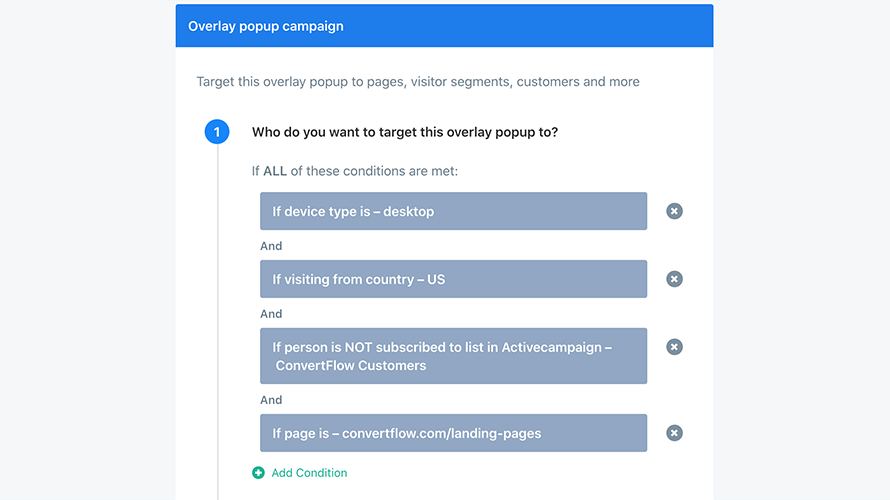Click the Add Condition link
890x500 pixels.
point(309,473)
